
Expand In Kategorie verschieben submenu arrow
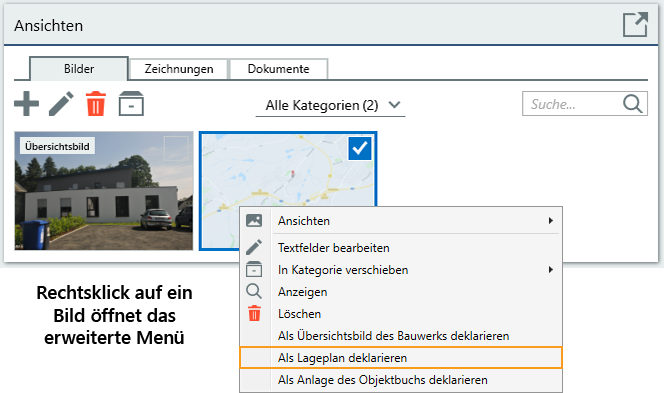click(x=551, y=269)
